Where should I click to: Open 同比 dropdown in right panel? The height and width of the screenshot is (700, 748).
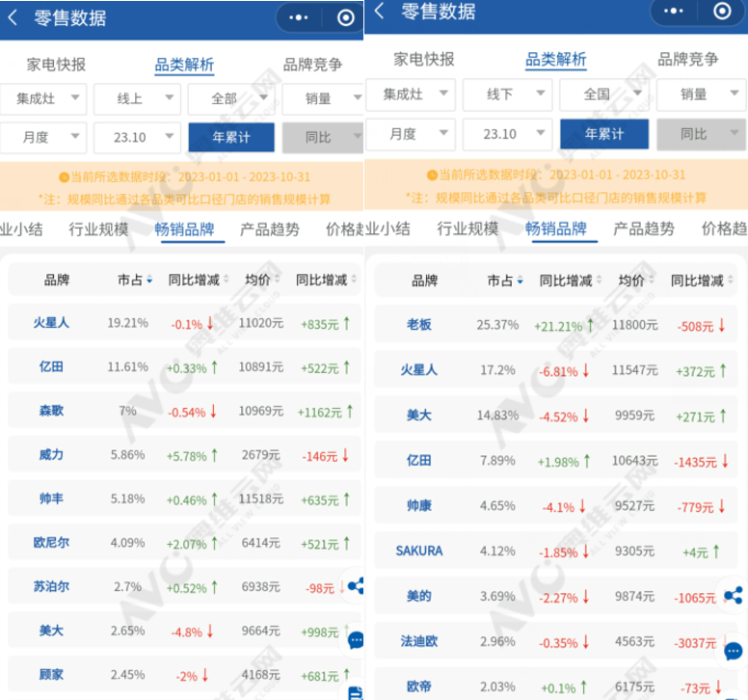[x=702, y=134]
